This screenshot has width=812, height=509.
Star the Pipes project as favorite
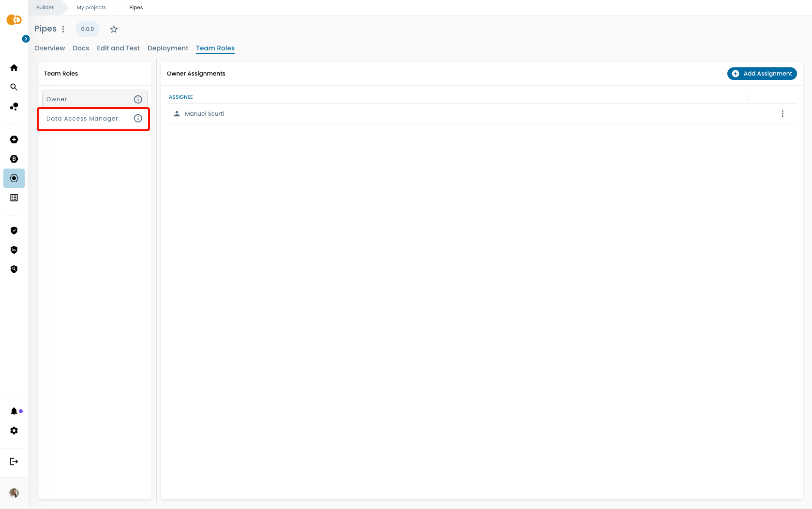[114, 29]
